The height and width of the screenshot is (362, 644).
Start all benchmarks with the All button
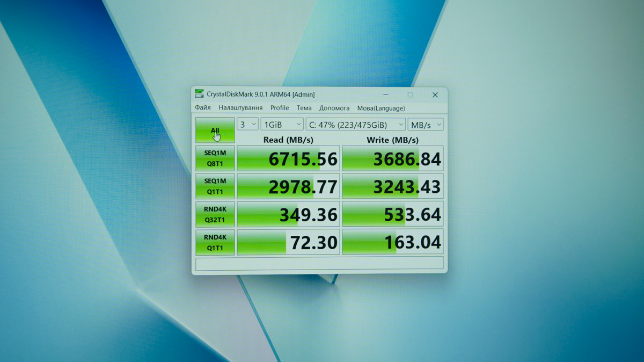click(215, 131)
